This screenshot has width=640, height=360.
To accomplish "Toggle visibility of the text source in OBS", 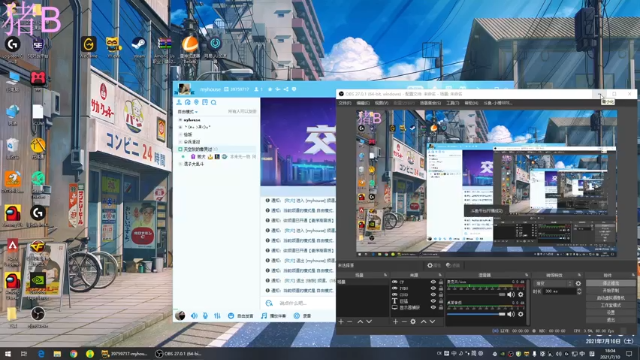I will coord(433,301).
